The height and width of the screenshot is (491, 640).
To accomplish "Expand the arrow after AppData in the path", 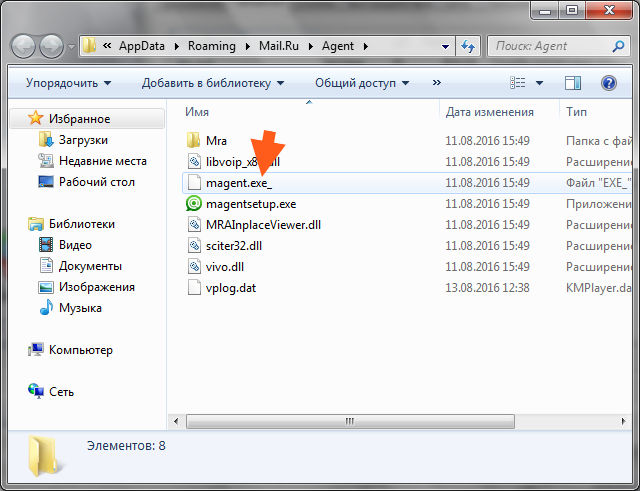I will 176,47.
